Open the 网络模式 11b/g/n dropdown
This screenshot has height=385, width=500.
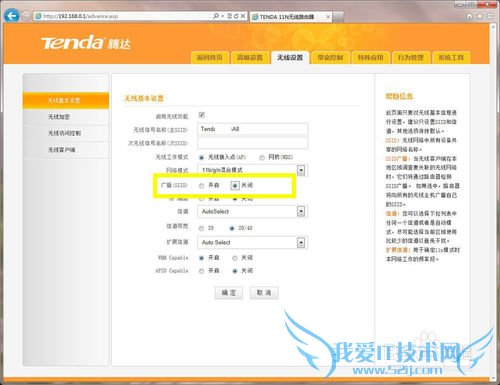point(252,170)
